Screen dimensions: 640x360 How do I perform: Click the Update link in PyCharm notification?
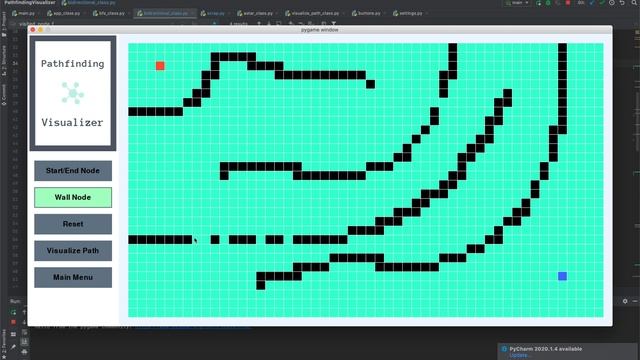[518, 356]
